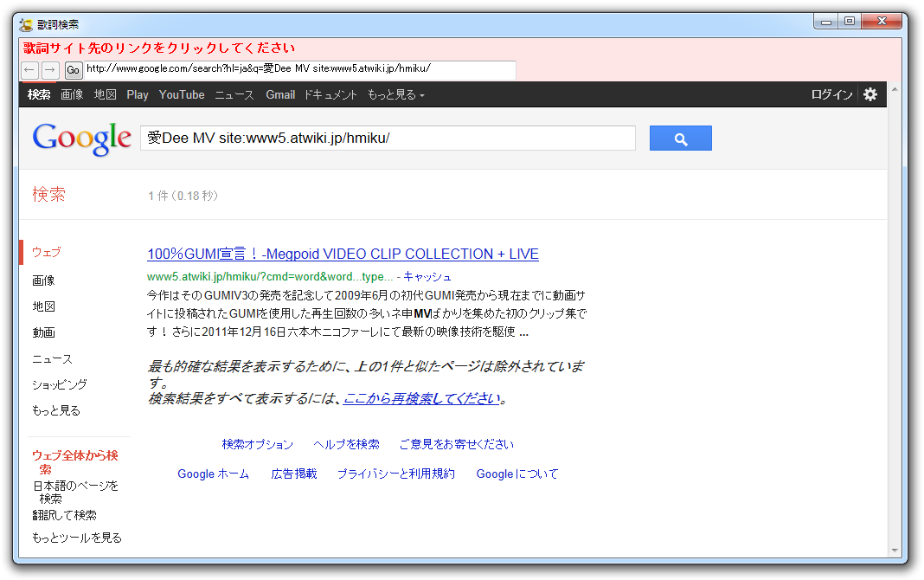Screen dimensions: 924x580
Task: Open Google ホーム footer link
Action: pos(214,474)
